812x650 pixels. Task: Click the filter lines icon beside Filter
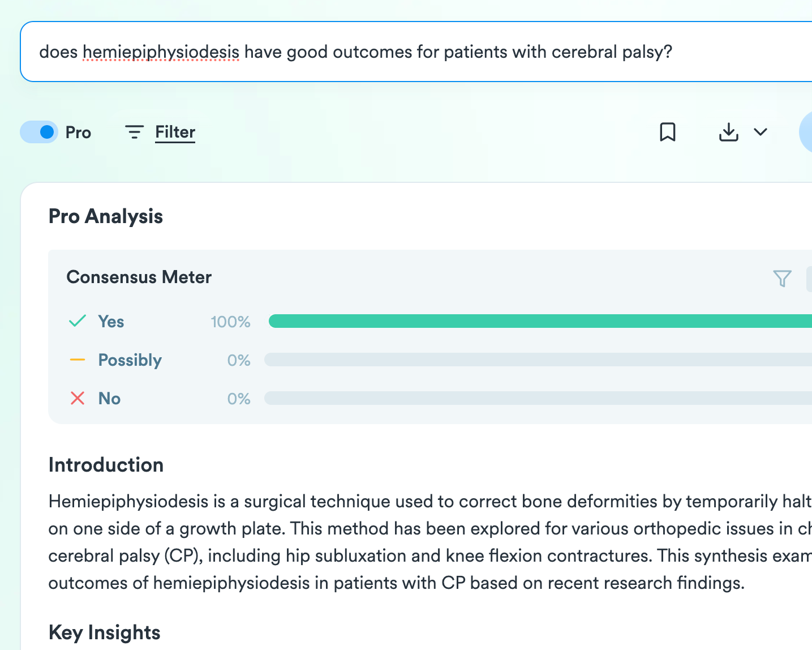pos(134,132)
